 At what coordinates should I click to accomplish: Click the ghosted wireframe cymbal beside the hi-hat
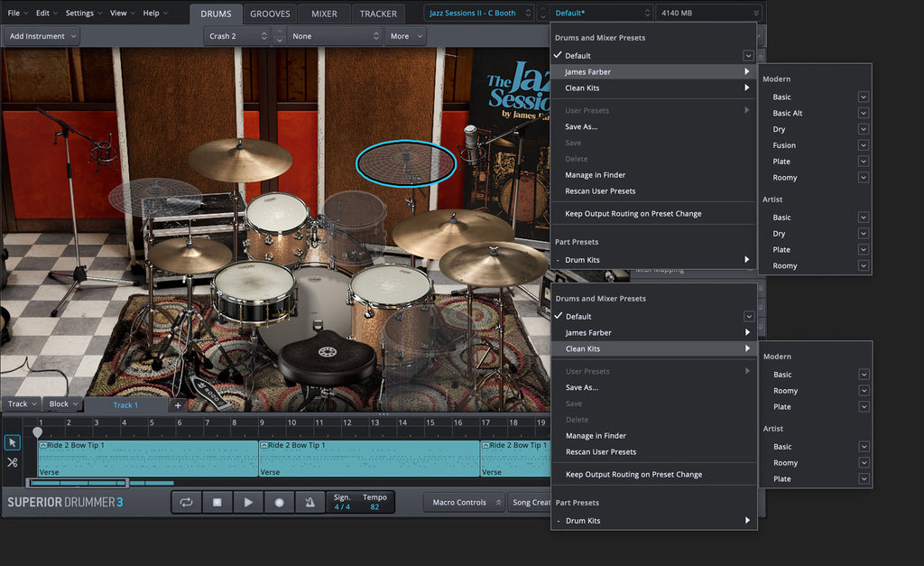click(155, 197)
